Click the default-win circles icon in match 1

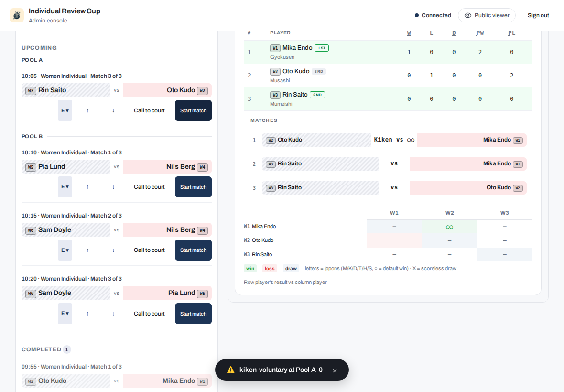tap(411, 140)
